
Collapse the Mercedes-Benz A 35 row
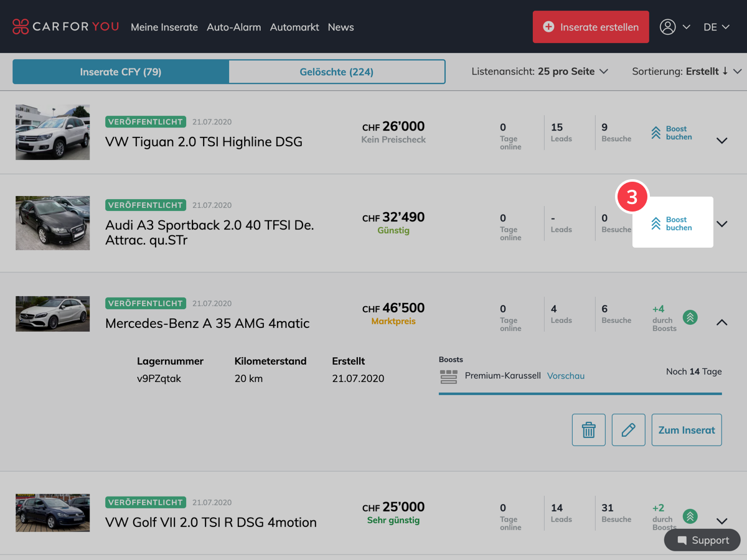click(x=722, y=322)
